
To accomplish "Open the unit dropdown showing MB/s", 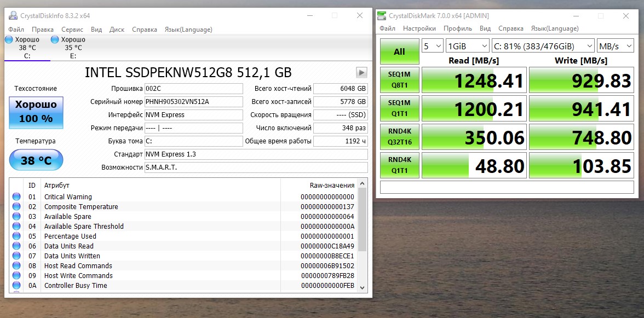I will click(616, 46).
